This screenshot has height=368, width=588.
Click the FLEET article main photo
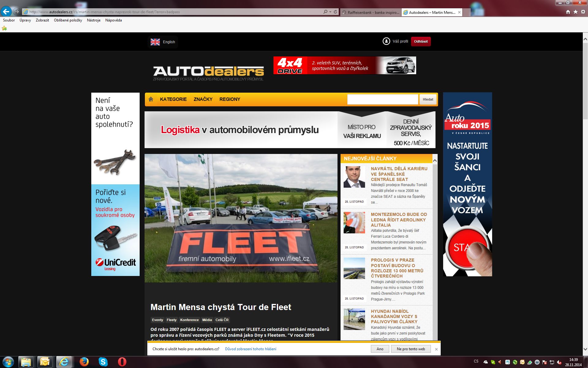tap(241, 218)
